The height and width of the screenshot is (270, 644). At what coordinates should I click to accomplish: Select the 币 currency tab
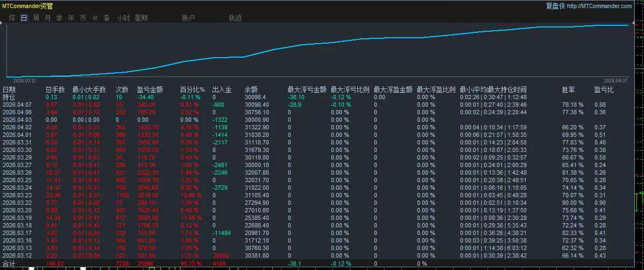[83, 18]
